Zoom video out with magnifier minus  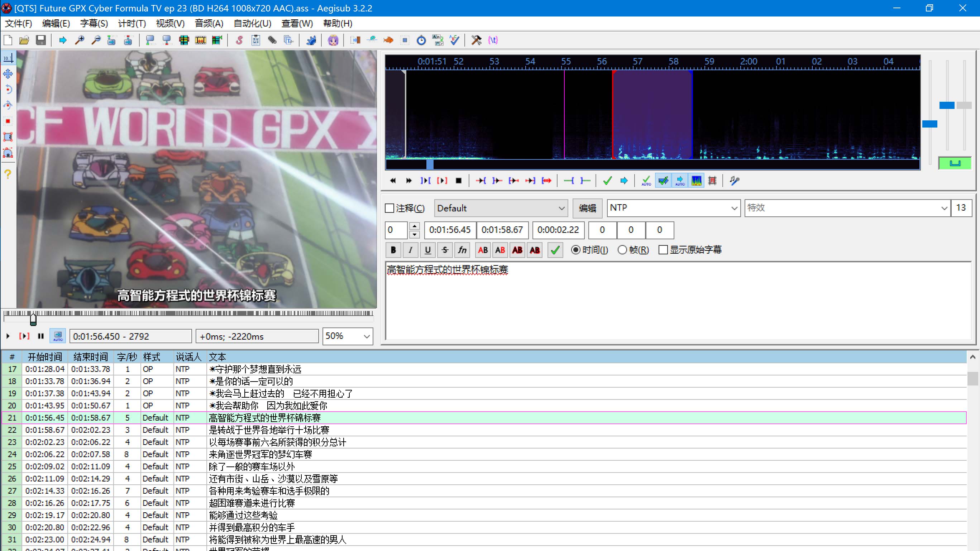click(x=96, y=40)
